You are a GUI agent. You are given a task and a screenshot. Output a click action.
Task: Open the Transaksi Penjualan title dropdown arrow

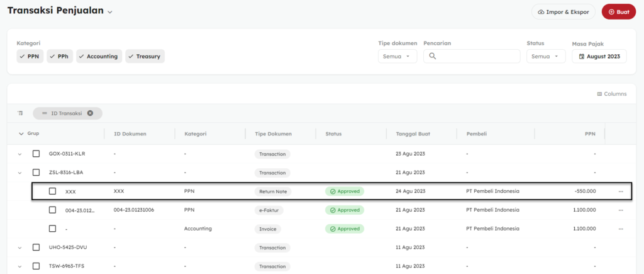(x=109, y=12)
